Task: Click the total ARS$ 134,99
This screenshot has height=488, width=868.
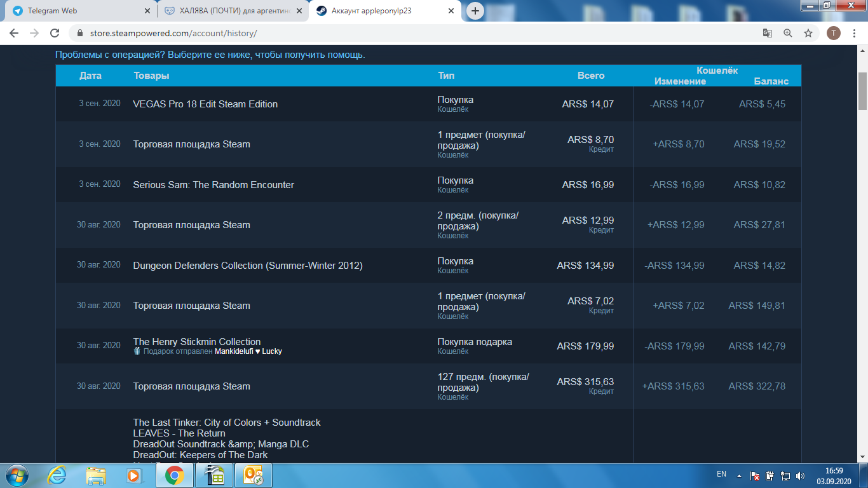Action: [585, 266]
